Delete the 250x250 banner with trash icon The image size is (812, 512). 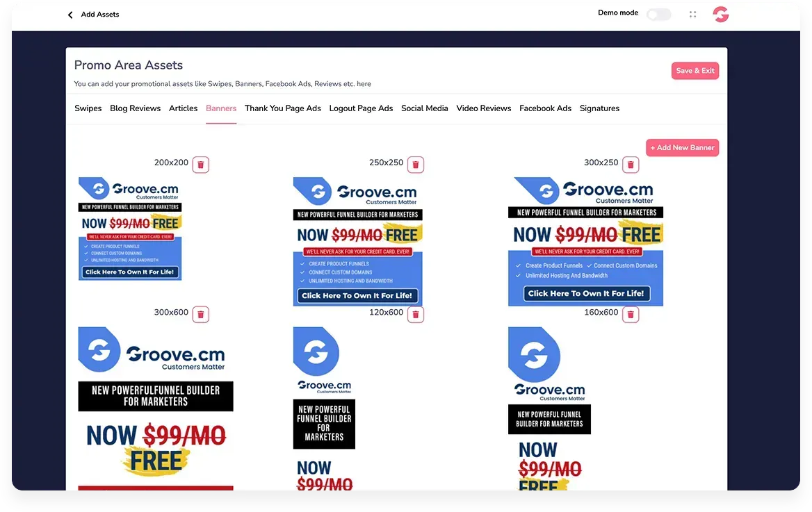coord(416,165)
